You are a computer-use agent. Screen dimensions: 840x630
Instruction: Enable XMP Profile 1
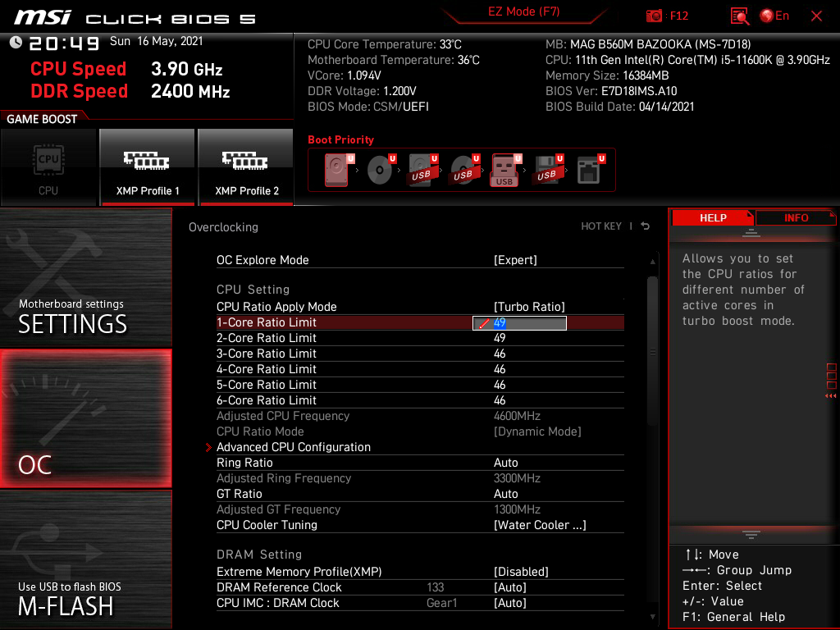[148, 167]
